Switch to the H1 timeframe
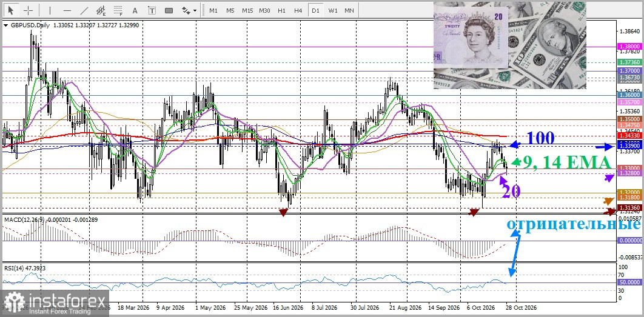 [x=281, y=11]
